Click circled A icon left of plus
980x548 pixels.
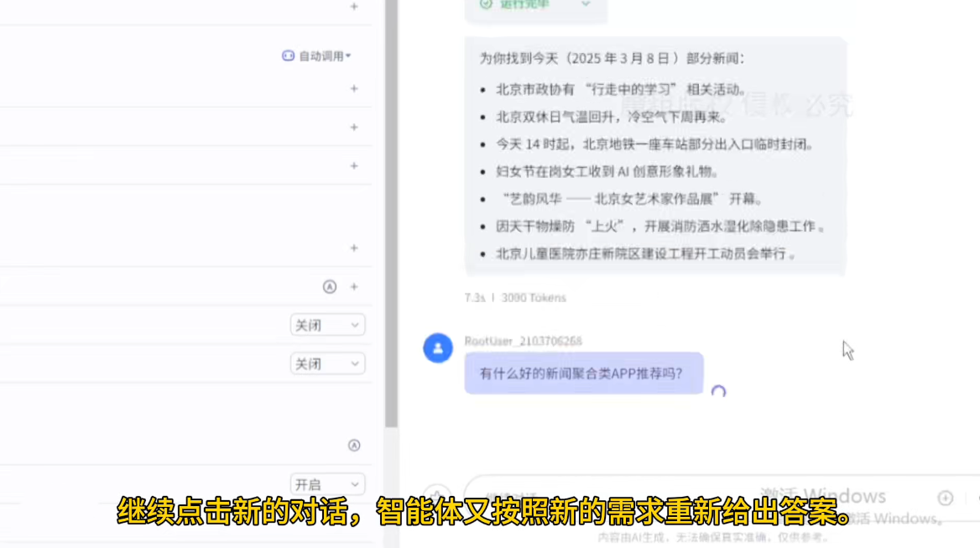(x=330, y=287)
